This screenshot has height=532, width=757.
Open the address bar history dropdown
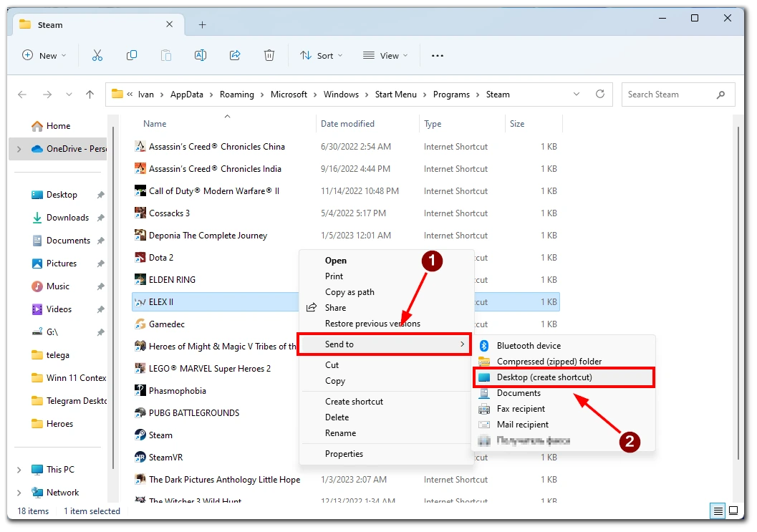point(577,94)
